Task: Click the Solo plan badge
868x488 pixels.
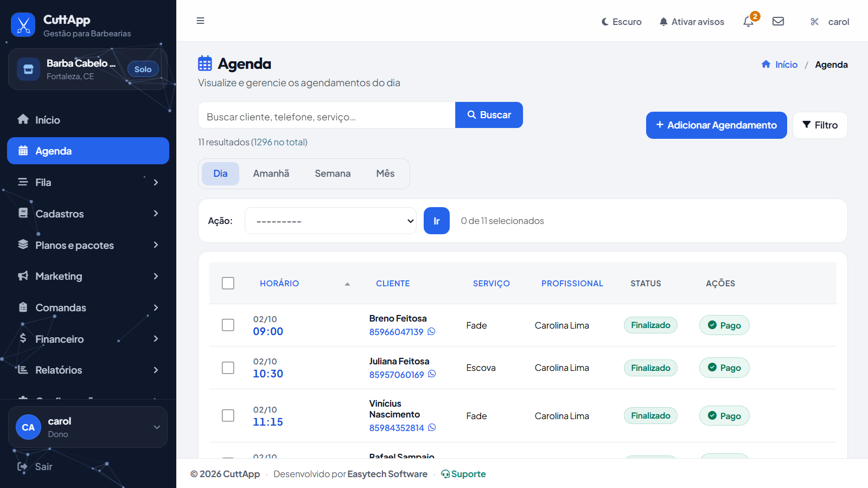Action: 143,69
